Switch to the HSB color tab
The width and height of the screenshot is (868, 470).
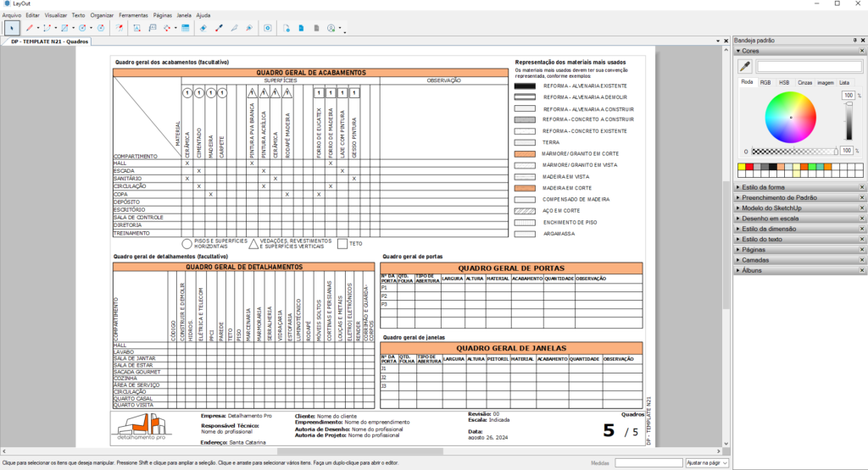(784, 82)
